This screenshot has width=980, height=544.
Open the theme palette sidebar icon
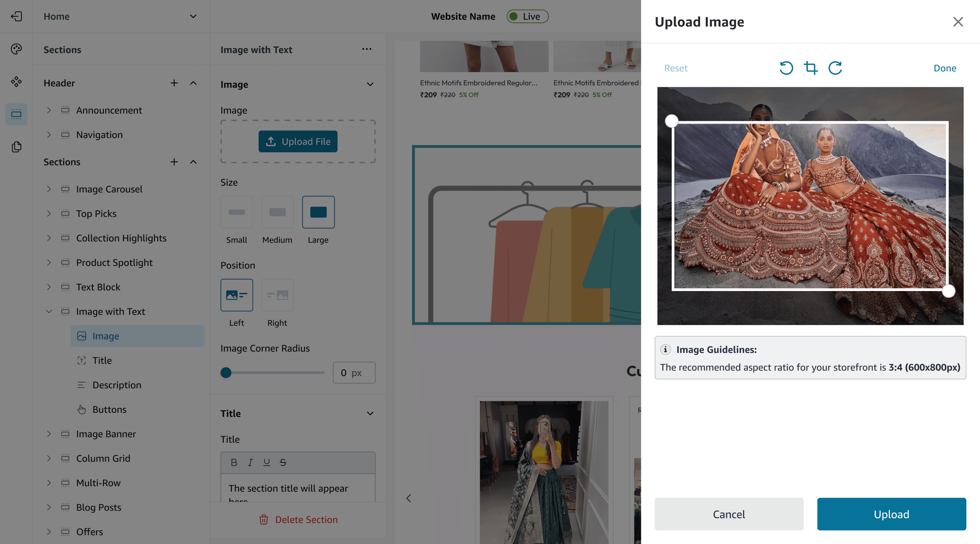(16, 49)
